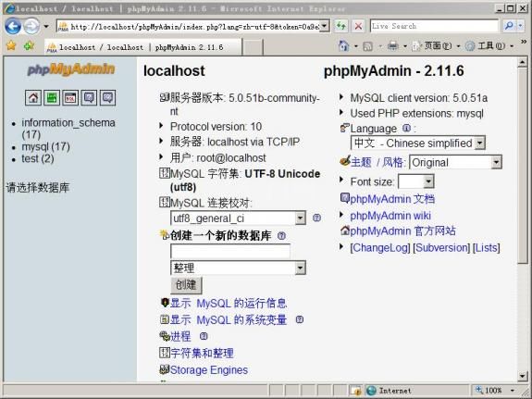
Task: Click the browser Forward arrow
Action: 31,26
